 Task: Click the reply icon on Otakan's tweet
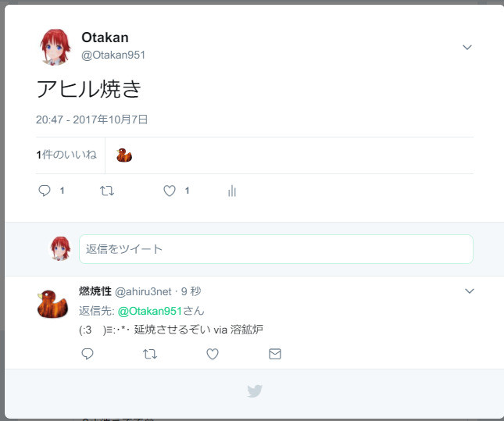[x=45, y=191]
